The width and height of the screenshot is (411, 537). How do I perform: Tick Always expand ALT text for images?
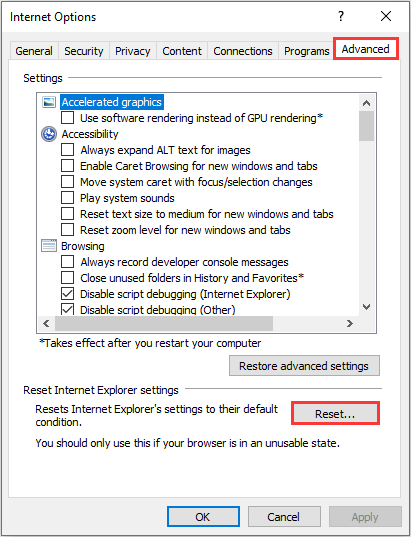pos(67,150)
